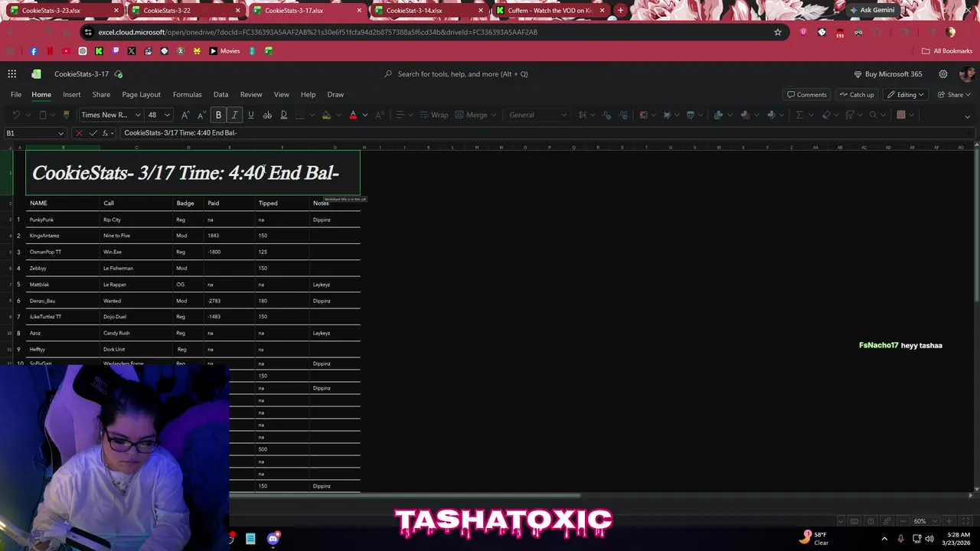Toggle underline formatting
The image size is (980, 551).
250,115
